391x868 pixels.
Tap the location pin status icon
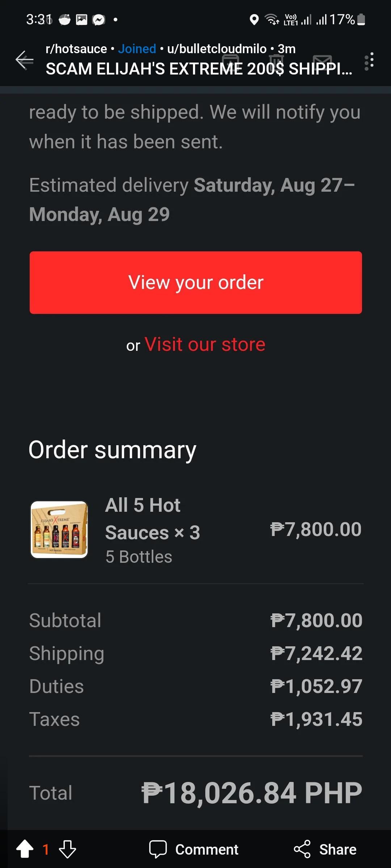click(254, 20)
